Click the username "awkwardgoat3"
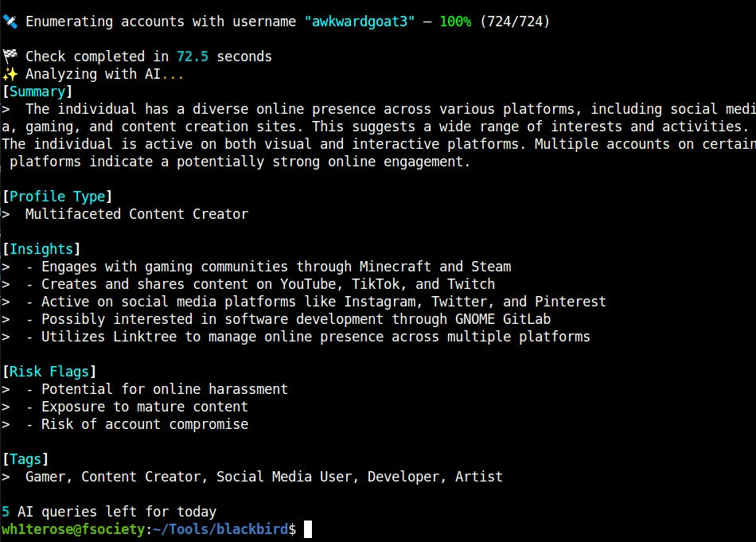Viewport: 756px width, 542px height. tap(360, 21)
